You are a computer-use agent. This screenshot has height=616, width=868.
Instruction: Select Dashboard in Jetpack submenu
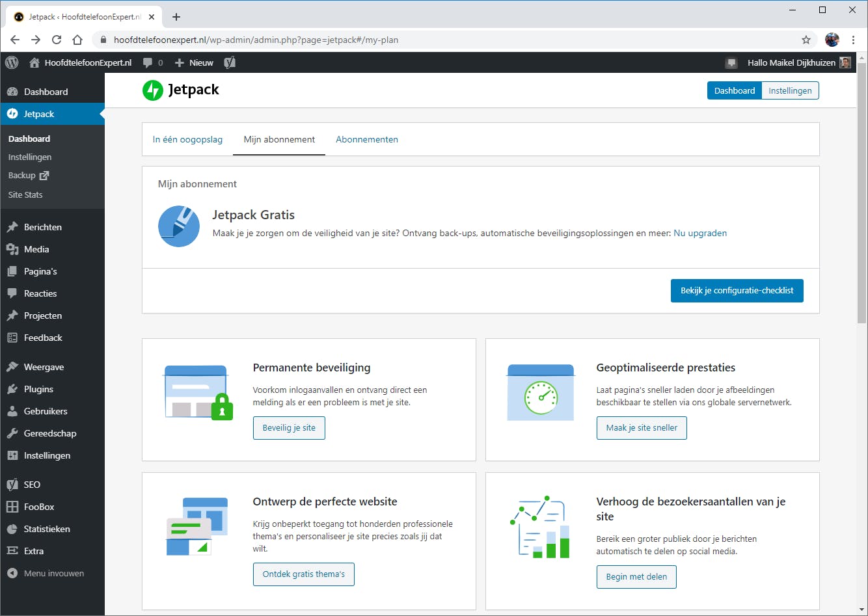29,139
